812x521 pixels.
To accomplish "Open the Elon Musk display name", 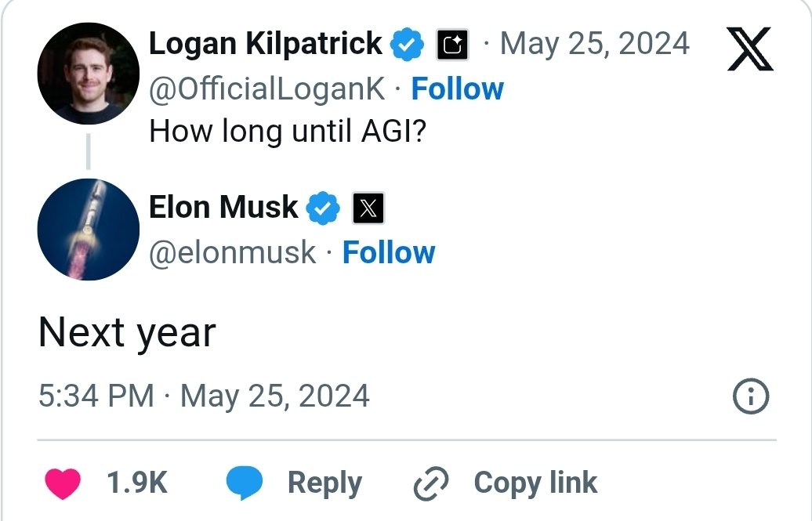I will point(223,208).
